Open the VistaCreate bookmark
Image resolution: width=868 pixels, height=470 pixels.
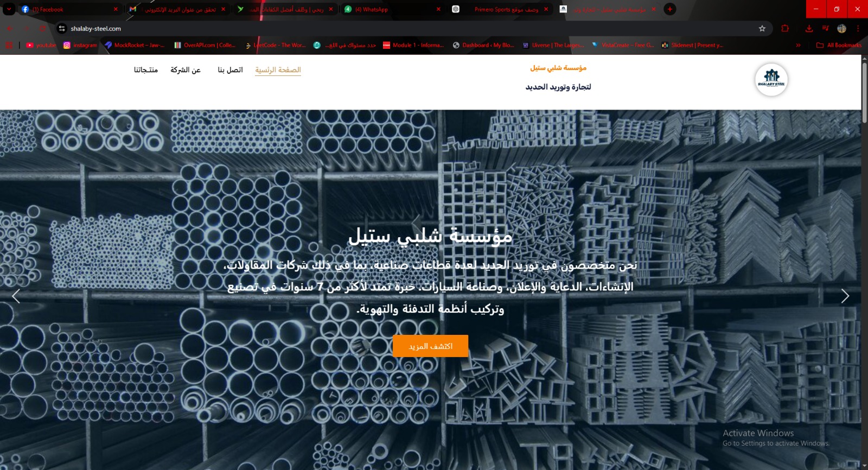tap(623, 45)
